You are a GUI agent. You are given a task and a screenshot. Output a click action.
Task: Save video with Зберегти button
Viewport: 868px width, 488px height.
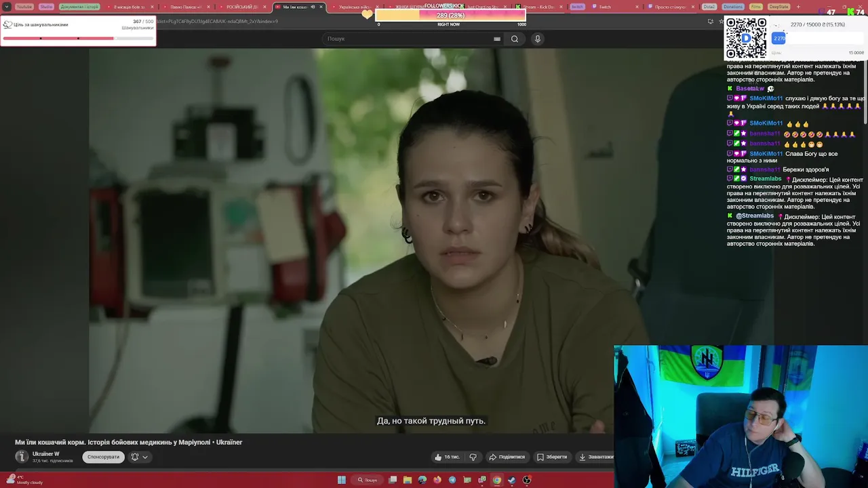point(552,457)
